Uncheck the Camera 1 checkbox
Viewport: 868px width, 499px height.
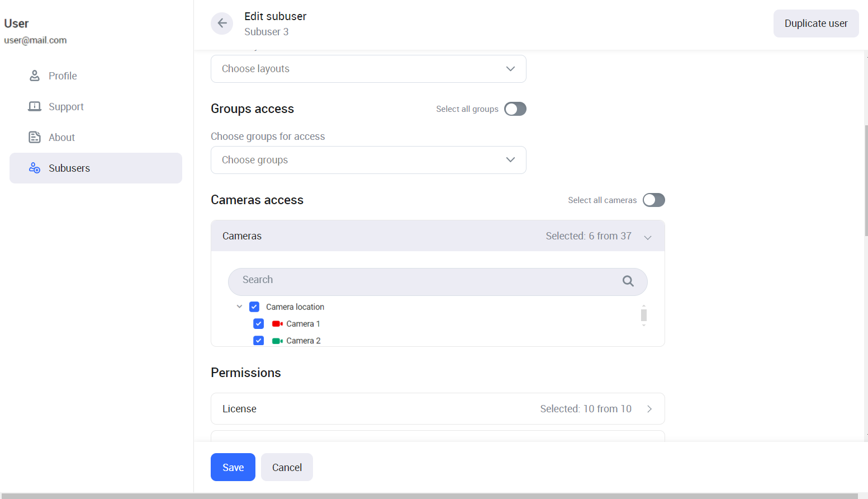tap(258, 324)
